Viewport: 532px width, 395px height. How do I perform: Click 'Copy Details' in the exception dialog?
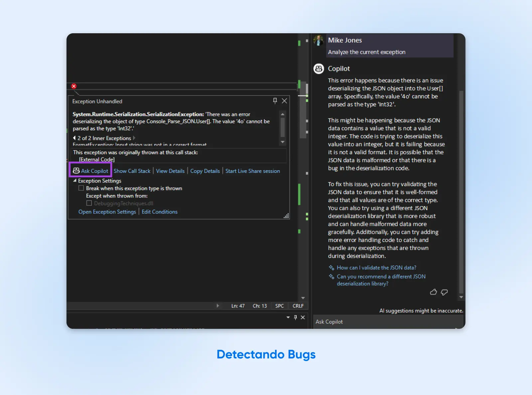point(205,171)
